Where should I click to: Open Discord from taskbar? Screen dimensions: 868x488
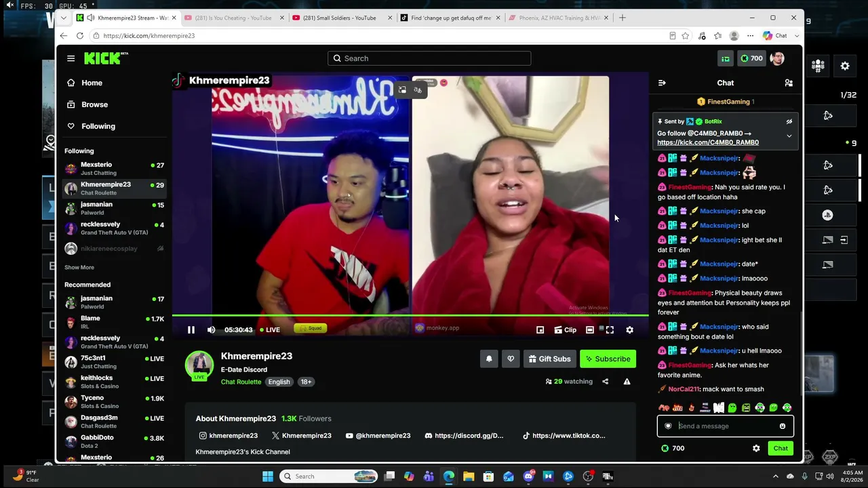pos(528,476)
